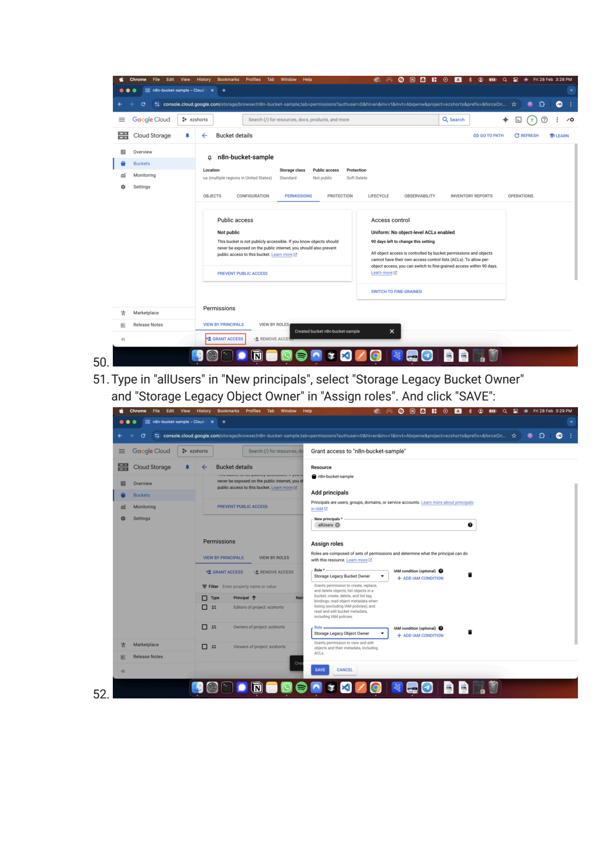This screenshot has height=868, width=614.
Task: Open the LIFECYCLE tab
Action: (x=379, y=196)
